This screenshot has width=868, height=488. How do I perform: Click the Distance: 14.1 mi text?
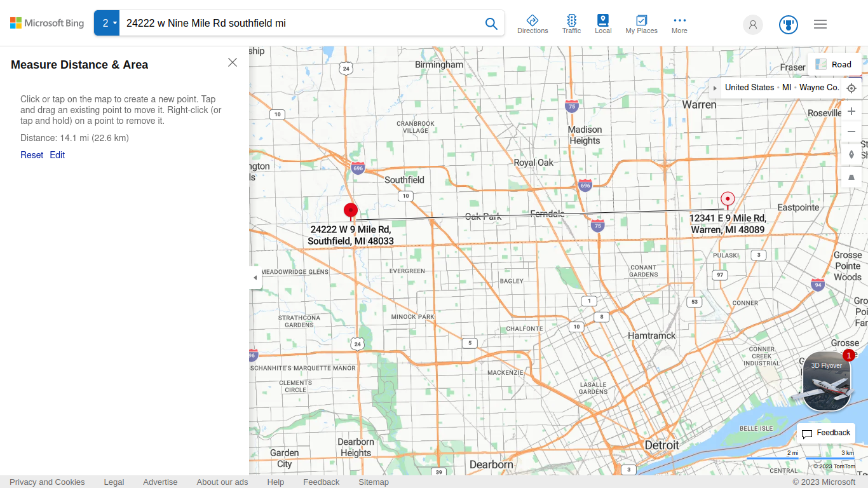(x=74, y=138)
